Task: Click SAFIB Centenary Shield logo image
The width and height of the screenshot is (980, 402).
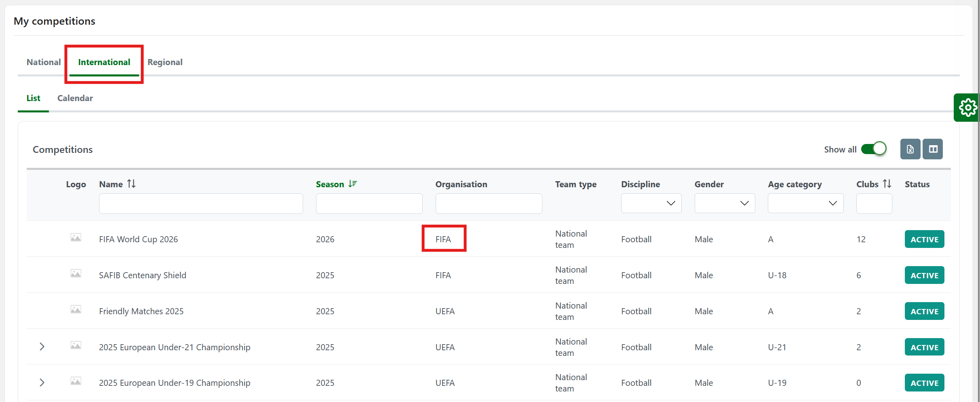Action: tap(76, 274)
